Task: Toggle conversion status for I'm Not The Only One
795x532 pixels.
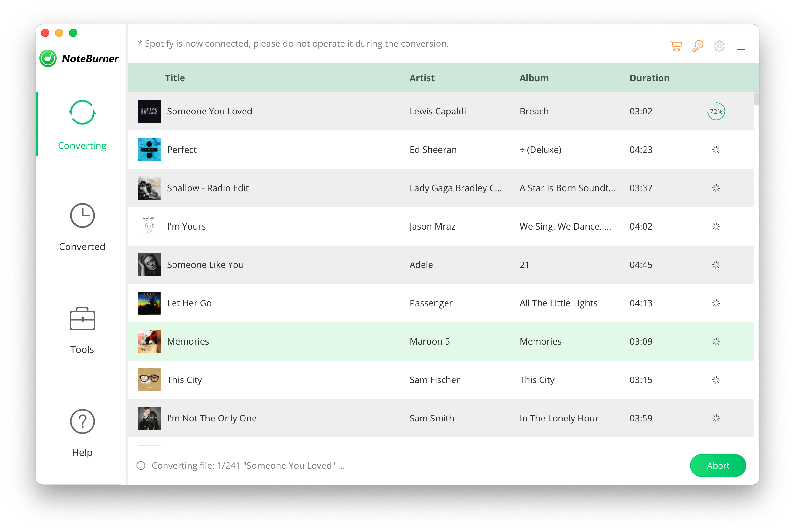Action: [716, 418]
